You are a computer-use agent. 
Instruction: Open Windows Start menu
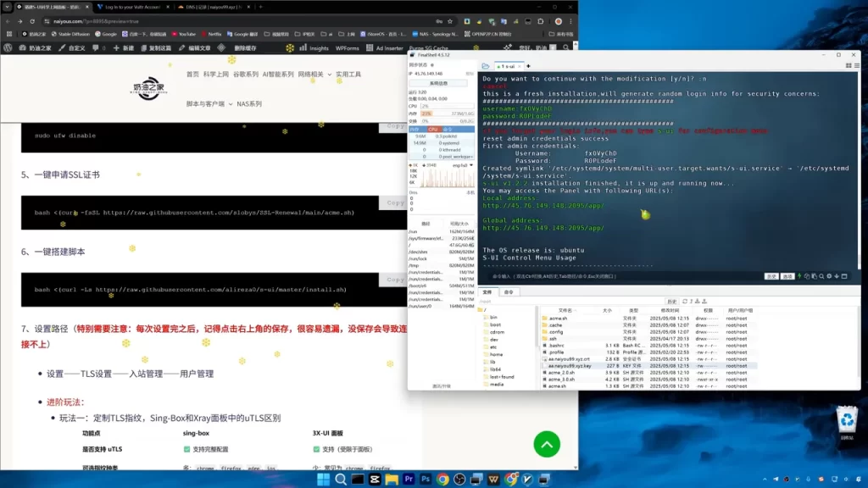323,480
